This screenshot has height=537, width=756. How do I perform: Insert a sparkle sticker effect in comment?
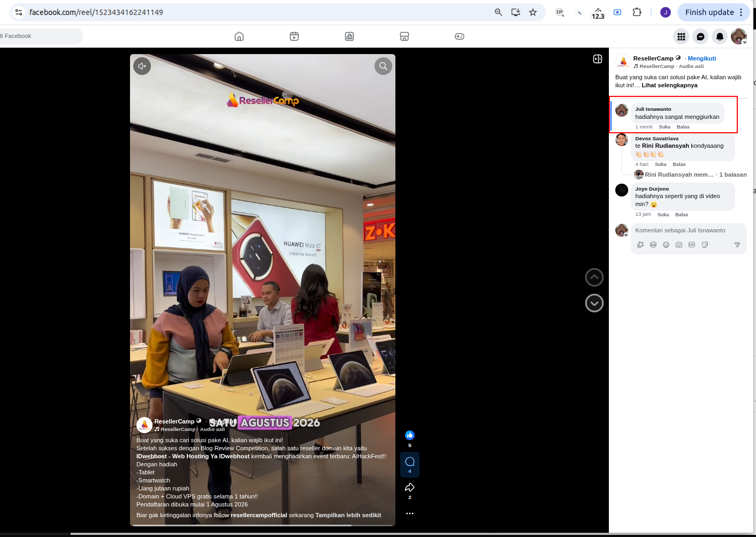click(640, 245)
